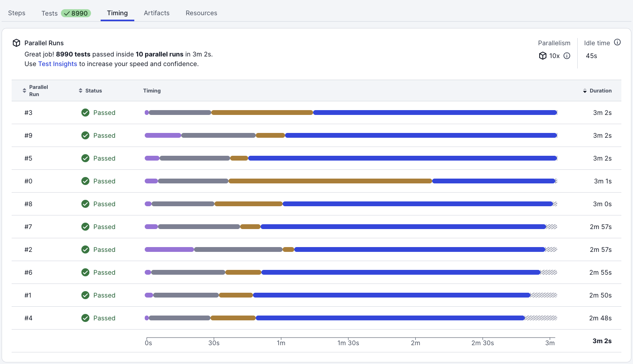The image size is (633, 364).
Task: Click the Passed check icon for run #2
Action: [85, 249]
